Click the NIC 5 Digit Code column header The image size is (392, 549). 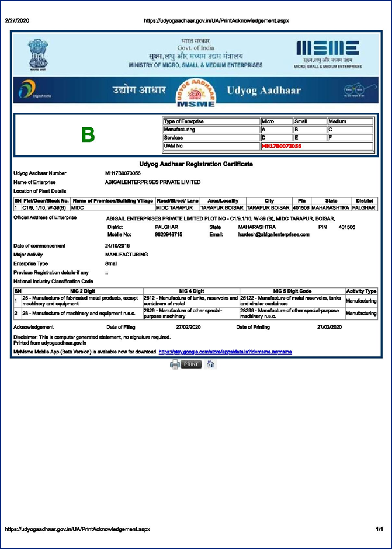click(x=293, y=291)
